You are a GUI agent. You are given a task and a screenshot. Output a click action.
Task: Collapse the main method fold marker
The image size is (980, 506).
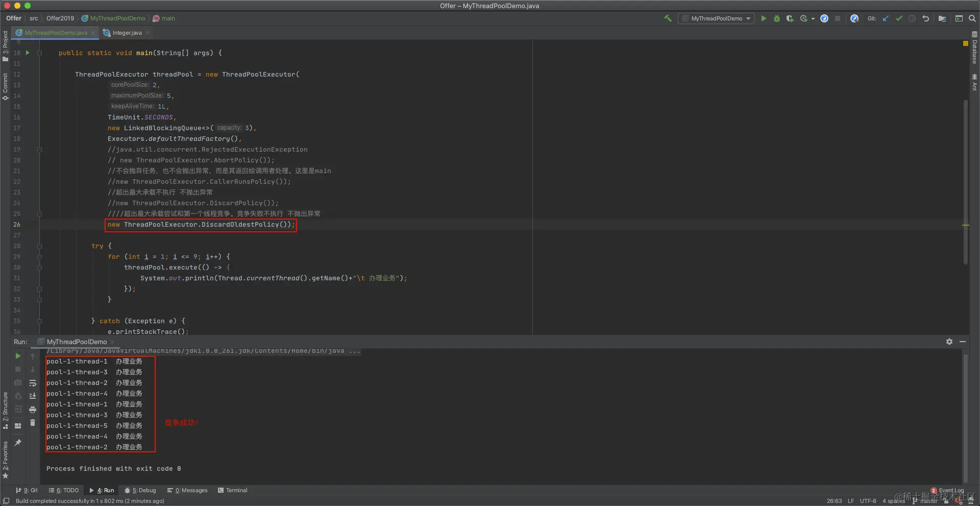click(39, 53)
